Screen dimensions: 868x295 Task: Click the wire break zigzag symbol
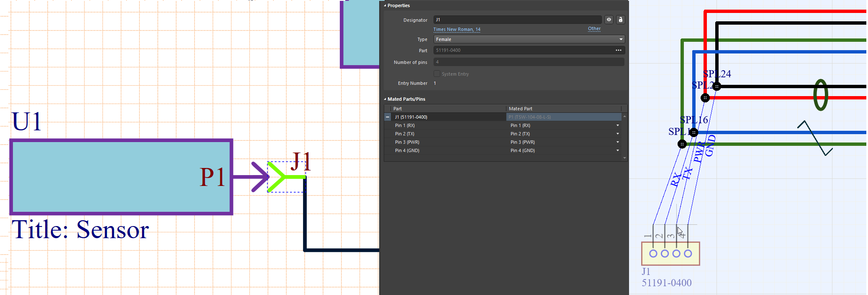click(x=814, y=138)
